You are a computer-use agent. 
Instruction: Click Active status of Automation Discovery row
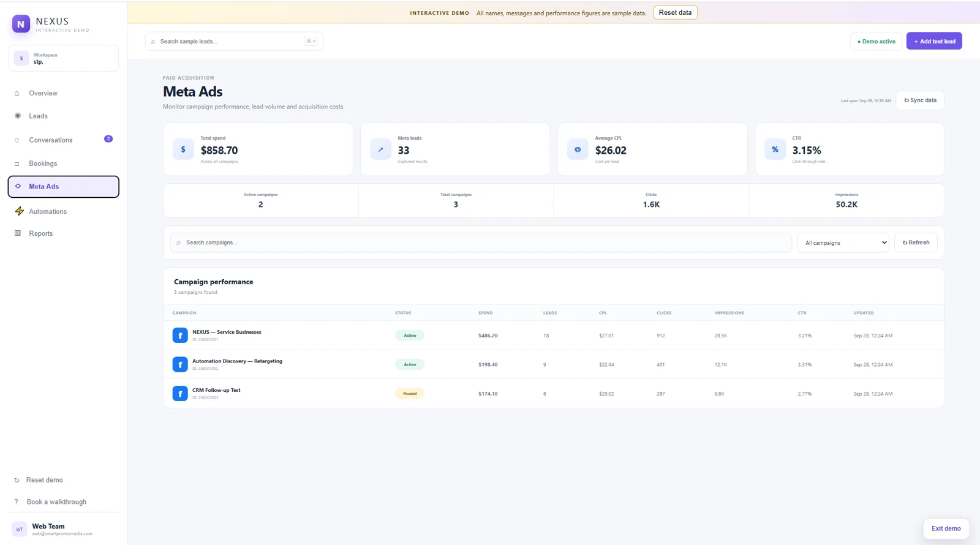click(410, 364)
